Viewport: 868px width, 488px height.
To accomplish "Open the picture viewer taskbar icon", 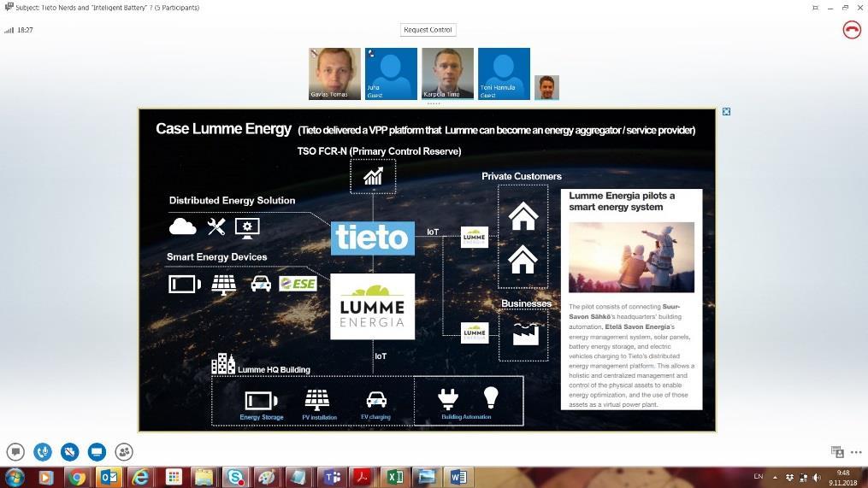I will click(427, 477).
